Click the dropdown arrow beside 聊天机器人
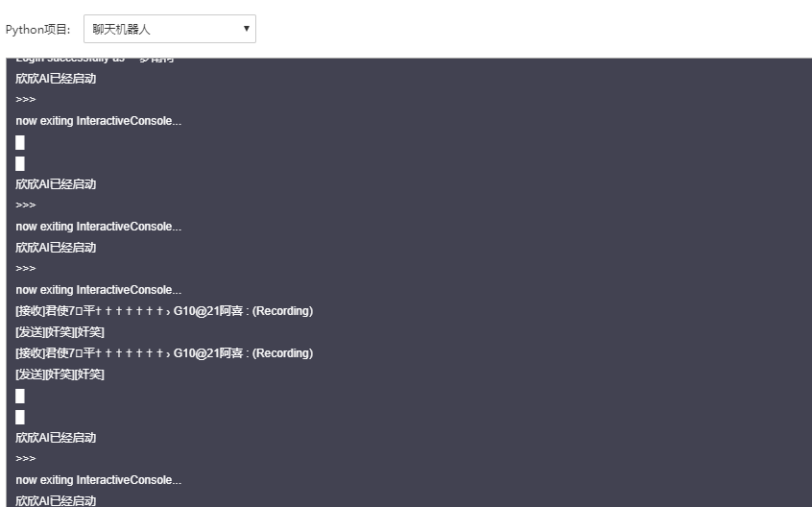 [x=247, y=29]
